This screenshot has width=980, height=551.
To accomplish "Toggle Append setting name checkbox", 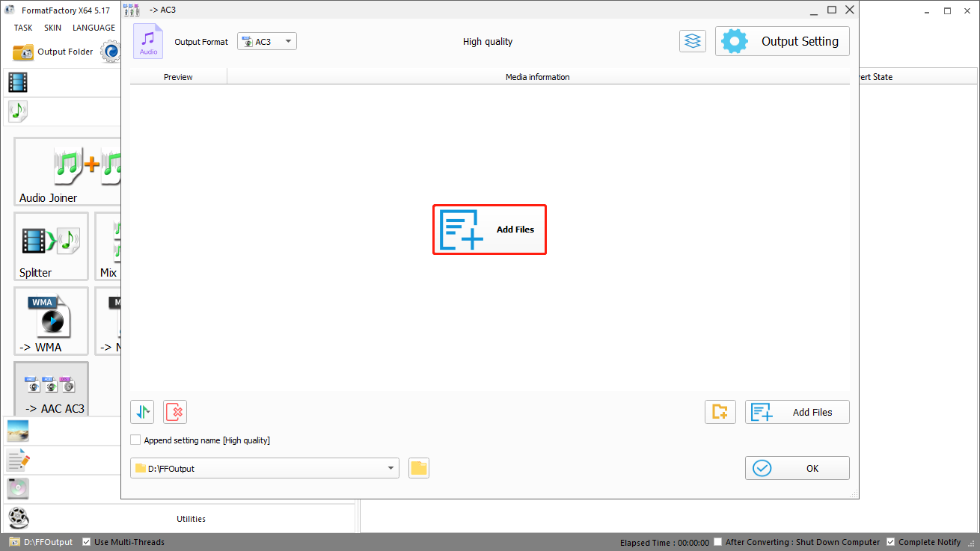I will (x=135, y=440).
